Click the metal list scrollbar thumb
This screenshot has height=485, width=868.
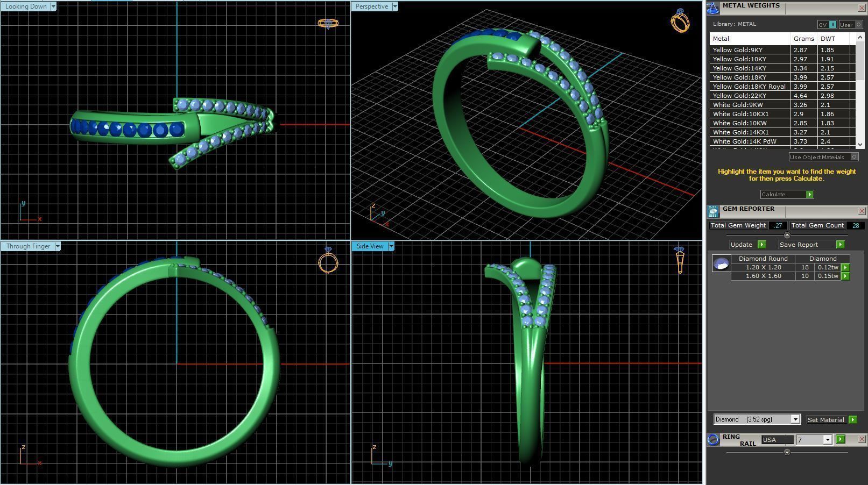pos(859,62)
